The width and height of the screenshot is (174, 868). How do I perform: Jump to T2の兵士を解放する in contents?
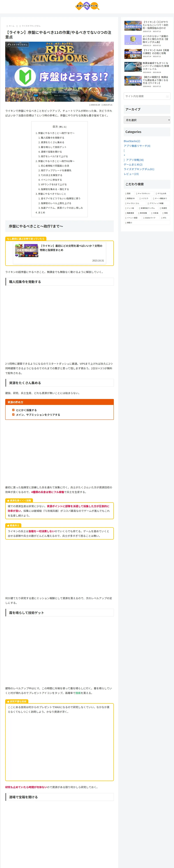(52, 175)
